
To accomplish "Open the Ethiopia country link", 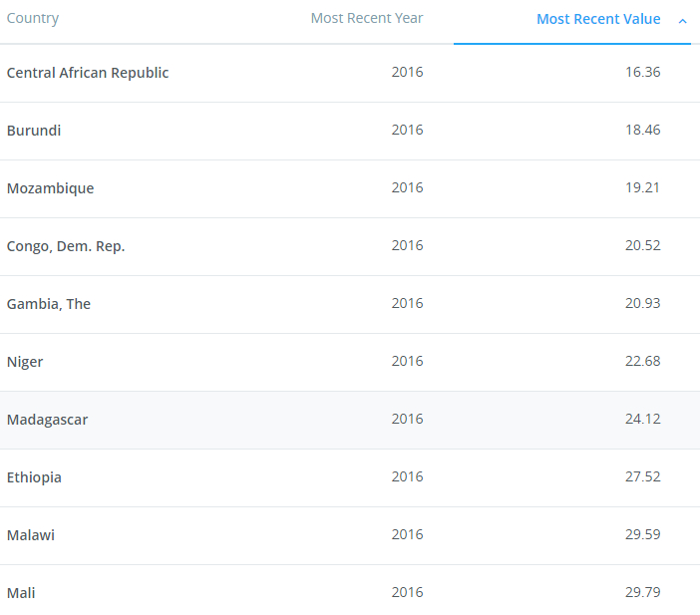I will [x=34, y=477].
